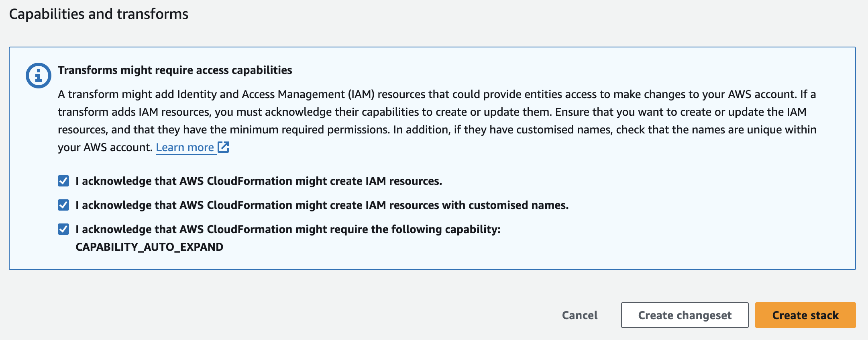Click the 'might require the following capability' label
Screen dimensions: 868x340
coord(288,229)
